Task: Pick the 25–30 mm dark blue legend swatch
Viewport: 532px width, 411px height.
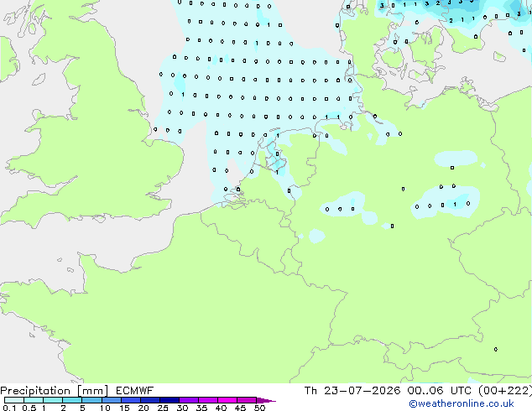Action: [x=169, y=400]
